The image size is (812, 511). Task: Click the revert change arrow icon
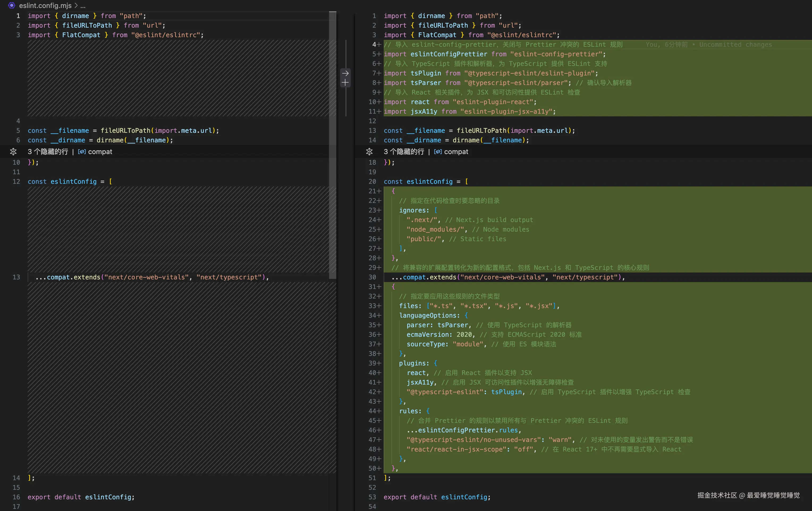pos(345,73)
